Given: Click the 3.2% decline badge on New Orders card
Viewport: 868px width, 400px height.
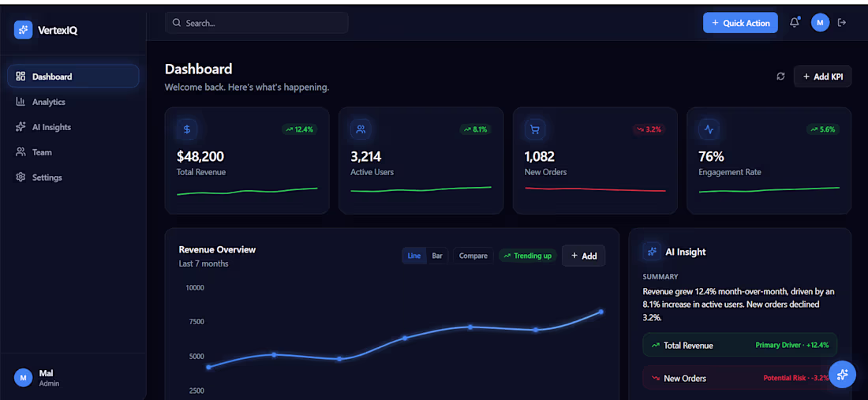Looking at the screenshot, I should coord(649,129).
